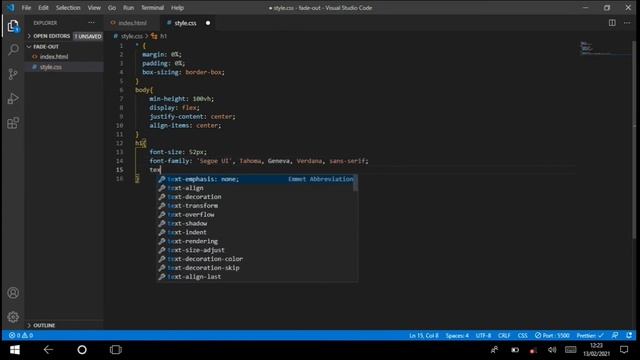Open Explorer views and more actions ellipsis
640x360 pixels.
[x=91, y=23]
